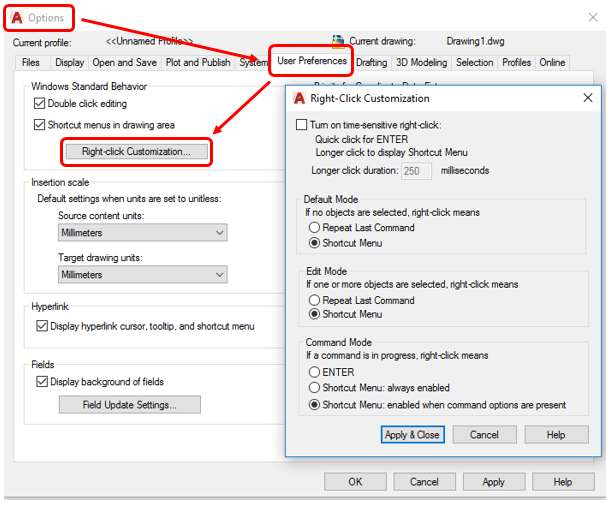Viewport: 612px width, 505px height.
Task: Click the longer click duration field
Action: pyautogui.click(x=416, y=171)
